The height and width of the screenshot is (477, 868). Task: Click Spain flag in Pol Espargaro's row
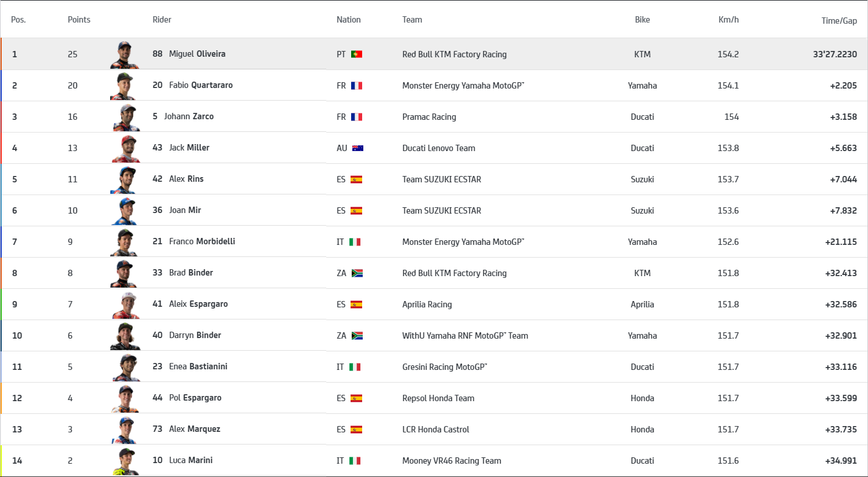[356, 398]
